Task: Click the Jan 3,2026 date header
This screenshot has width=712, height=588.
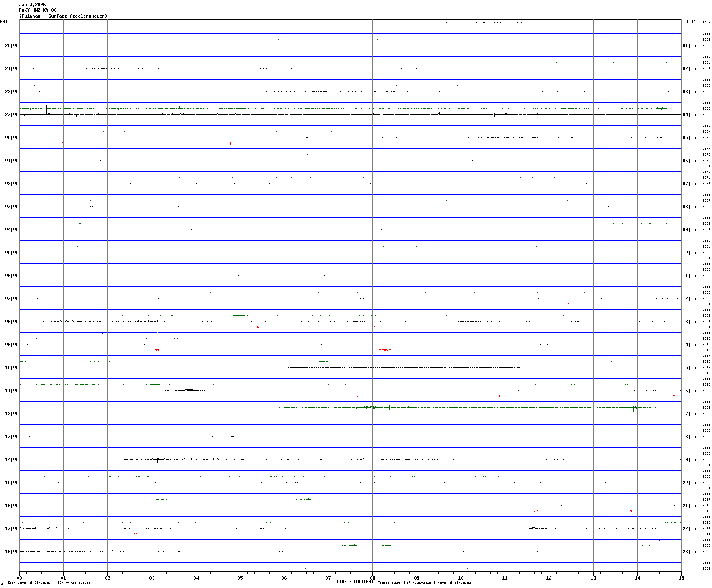Action: point(32,5)
